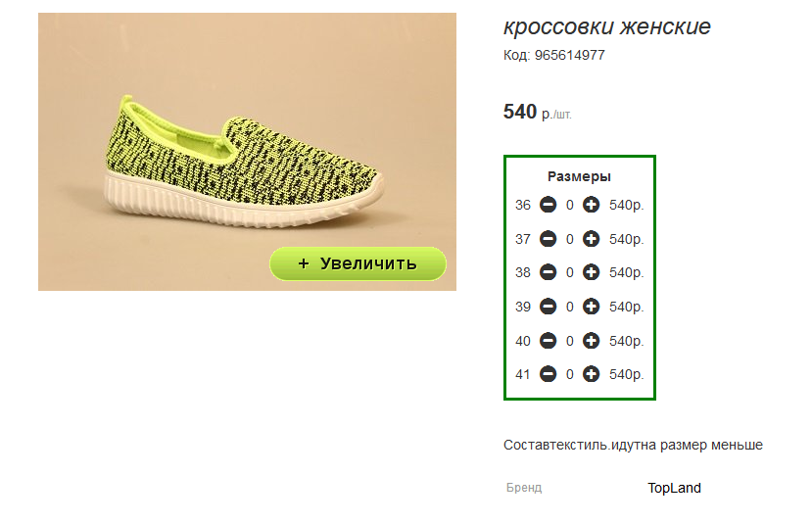Open the green sneaker product photo
Image resolution: width=812 pixels, height=523 pixels.
click(x=247, y=152)
